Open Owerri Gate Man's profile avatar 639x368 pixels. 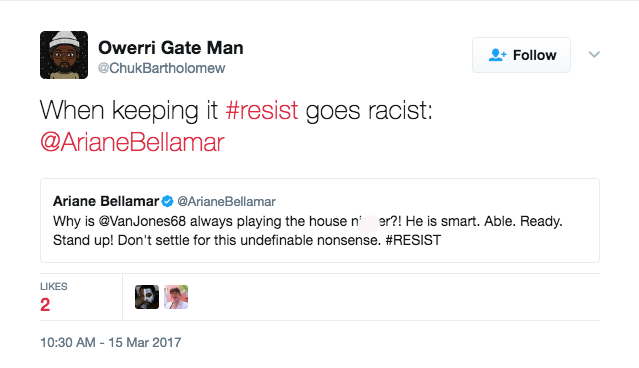pos(64,55)
